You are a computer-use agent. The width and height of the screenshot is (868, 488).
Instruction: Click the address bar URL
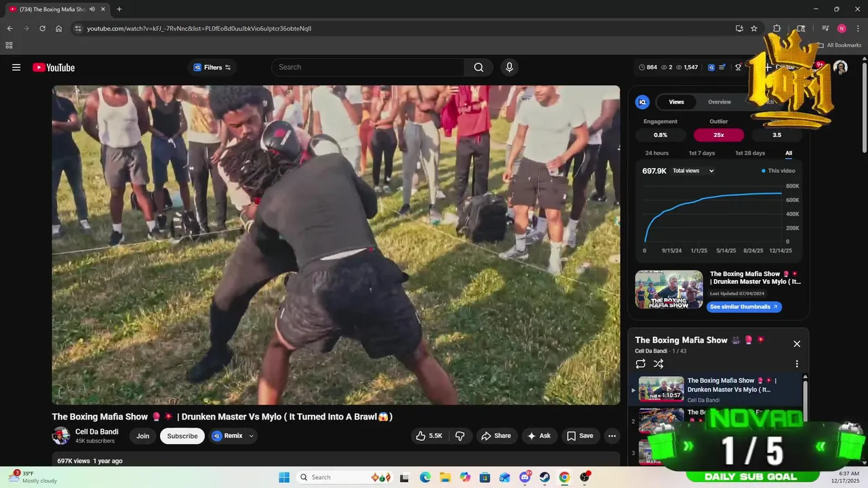pyautogui.click(x=199, y=28)
